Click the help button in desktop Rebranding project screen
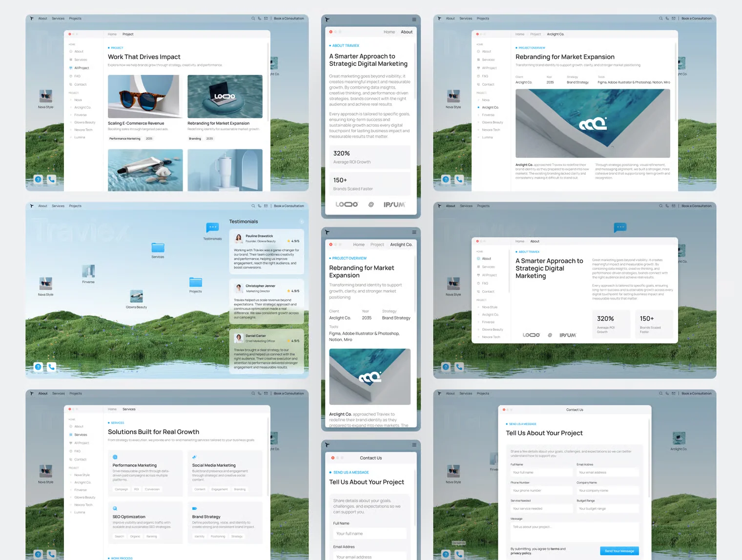 click(x=446, y=180)
